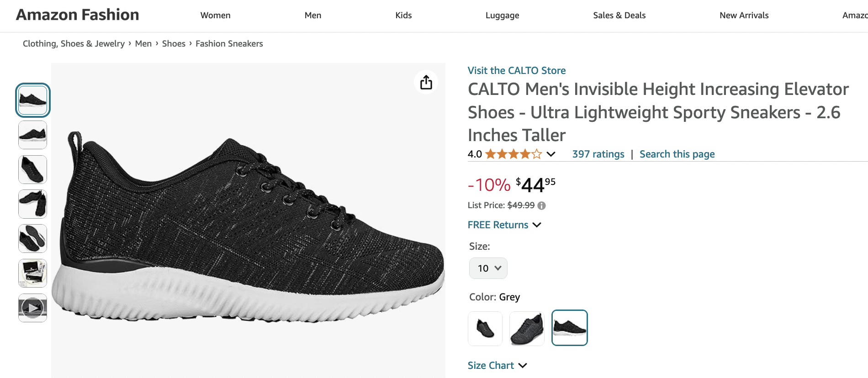Select the second shoe thumbnail image

pos(32,135)
